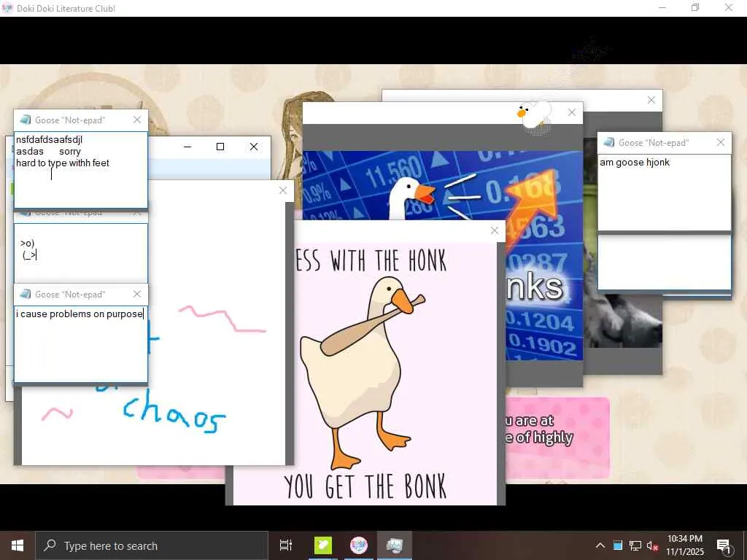Click the goose-with-bat bonk meme image
This screenshot has height=560, width=747.
click(x=365, y=374)
